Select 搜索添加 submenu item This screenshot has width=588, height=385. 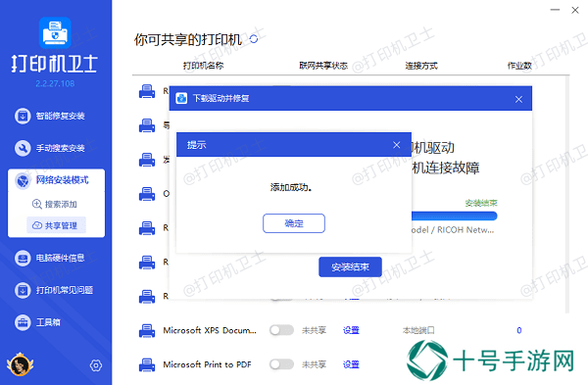55,204
